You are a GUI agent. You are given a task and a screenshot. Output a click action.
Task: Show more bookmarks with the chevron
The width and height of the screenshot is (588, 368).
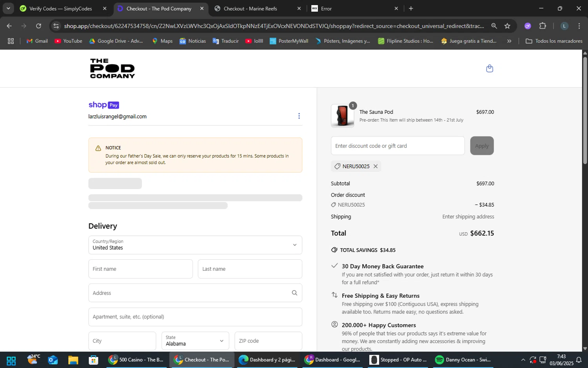pyautogui.click(x=509, y=41)
